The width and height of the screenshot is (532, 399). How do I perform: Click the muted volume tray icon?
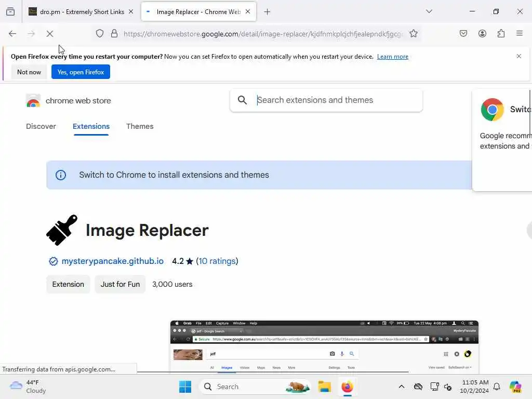(448, 387)
